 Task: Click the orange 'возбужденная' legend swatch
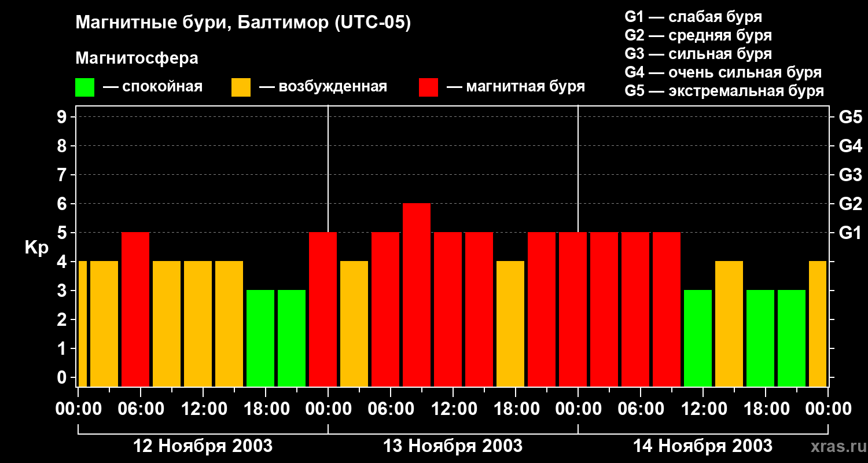tap(241, 87)
